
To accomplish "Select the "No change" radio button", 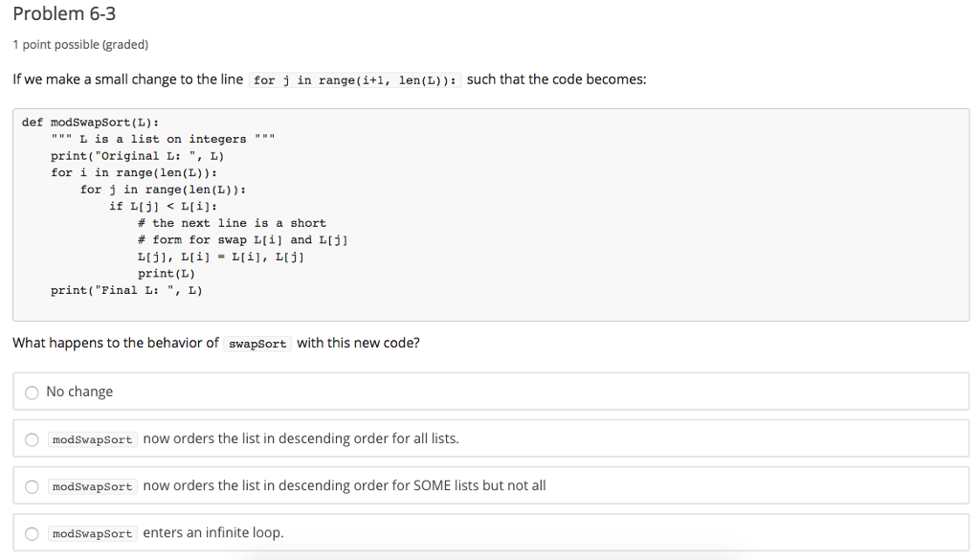I will (x=32, y=392).
